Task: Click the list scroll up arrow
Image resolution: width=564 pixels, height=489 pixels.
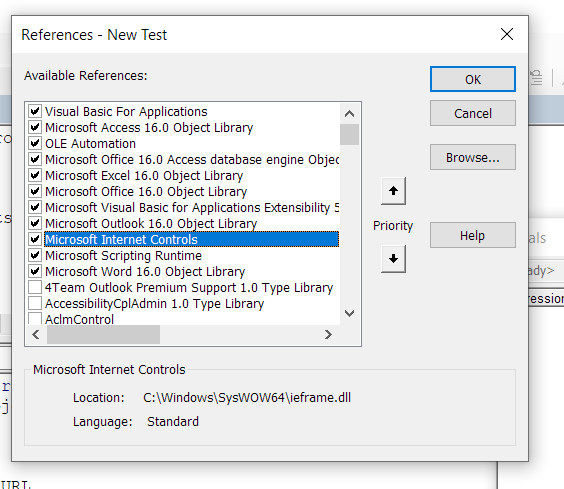Action: point(349,114)
